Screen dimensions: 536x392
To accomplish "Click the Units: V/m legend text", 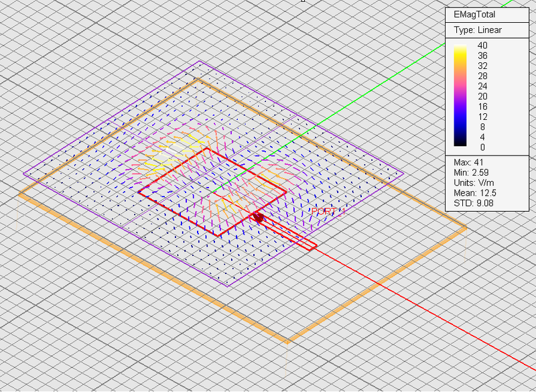I will tap(465, 182).
